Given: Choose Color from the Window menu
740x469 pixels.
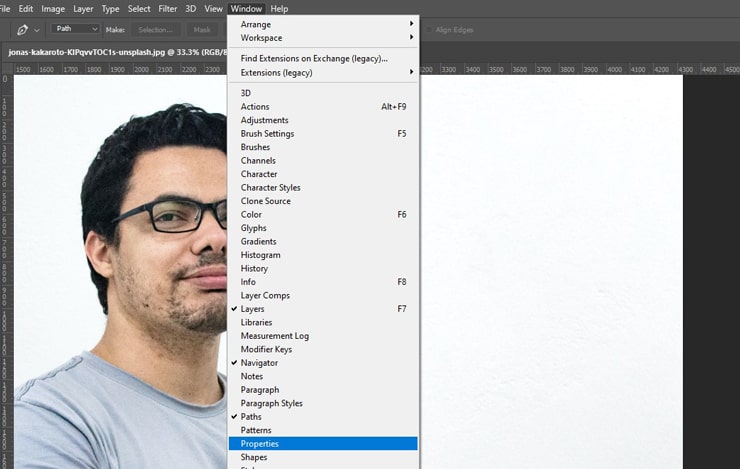Looking at the screenshot, I should point(251,214).
